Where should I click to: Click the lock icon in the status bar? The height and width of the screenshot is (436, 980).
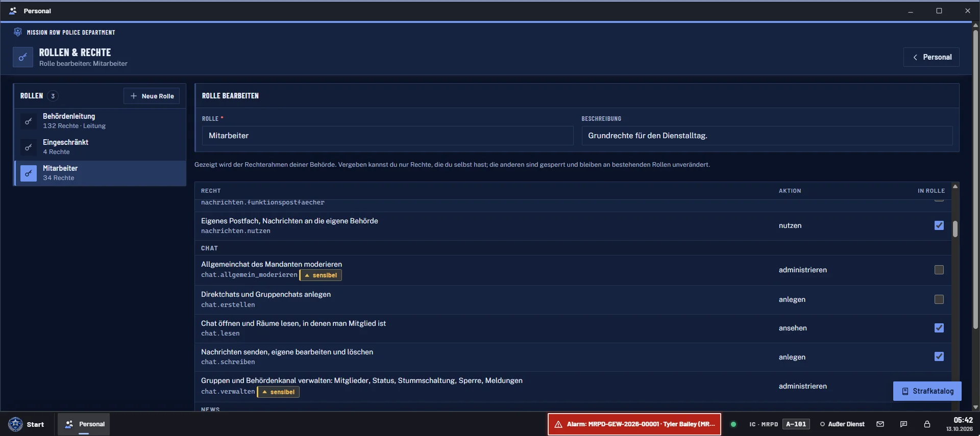point(927,424)
